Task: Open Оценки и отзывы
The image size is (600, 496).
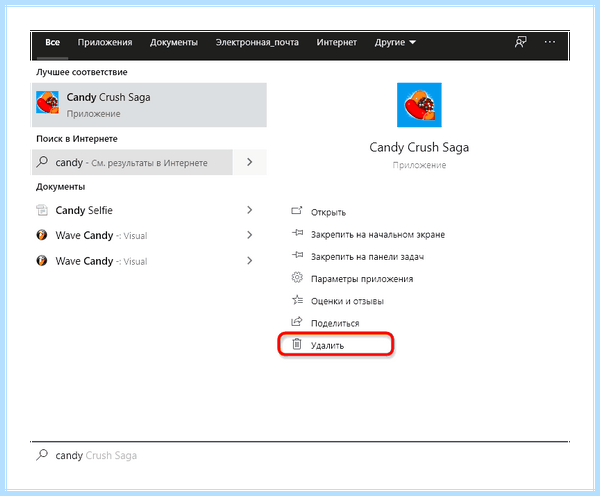Action: pos(347,301)
